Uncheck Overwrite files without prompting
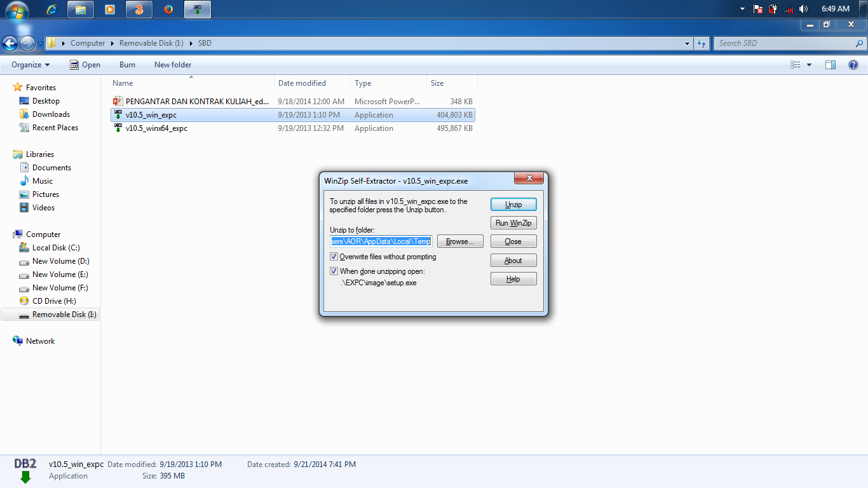Screen dimensions: 868x488 click(334, 257)
